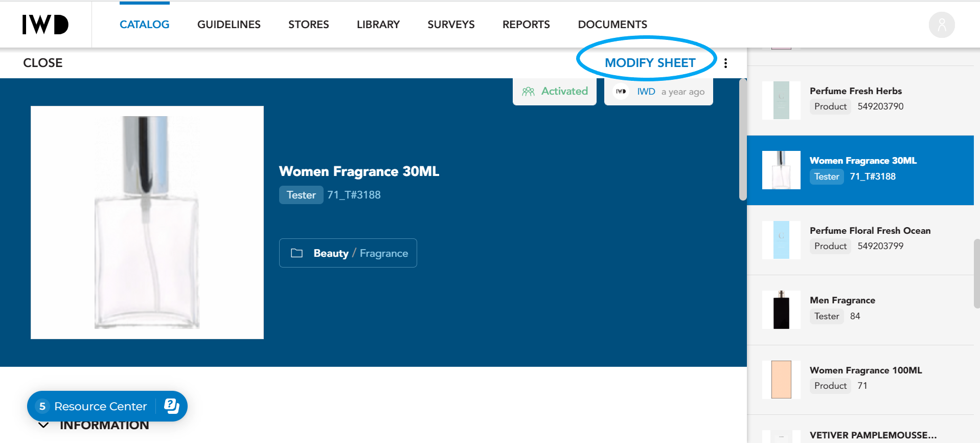Image resolution: width=980 pixels, height=443 pixels.
Task: Click the Tester tag under main title
Action: click(301, 195)
